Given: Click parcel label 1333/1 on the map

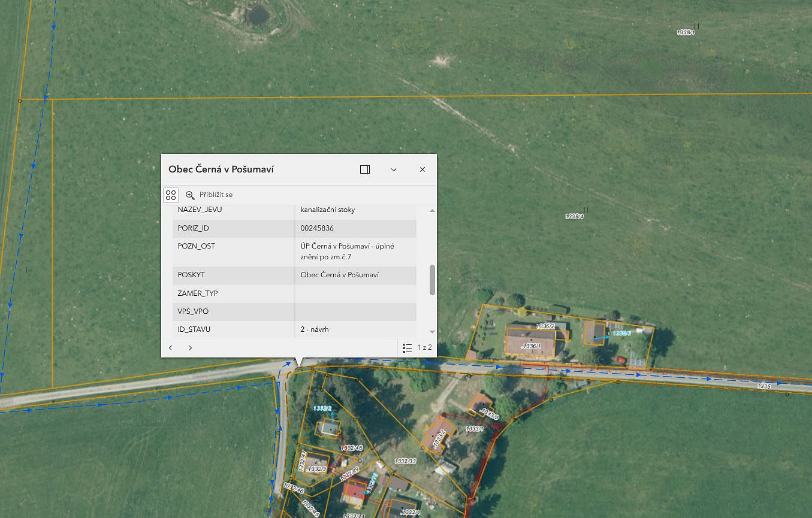Looking at the screenshot, I should 475,429.
